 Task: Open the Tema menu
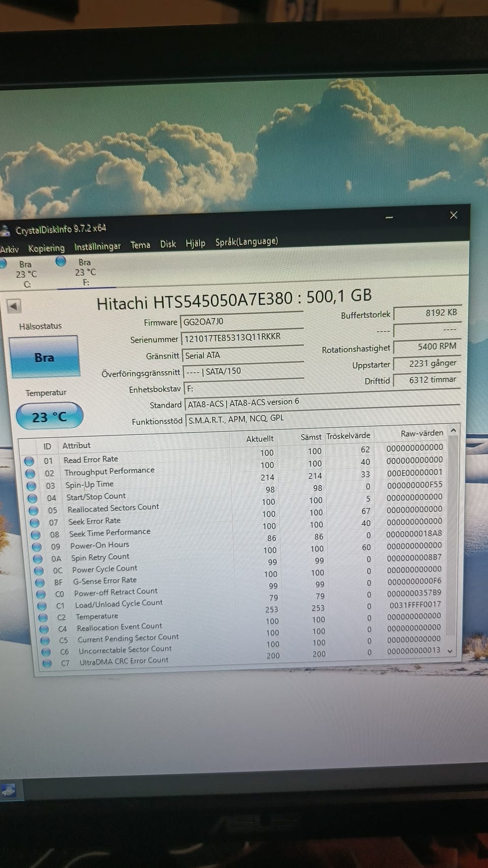[140, 245]
